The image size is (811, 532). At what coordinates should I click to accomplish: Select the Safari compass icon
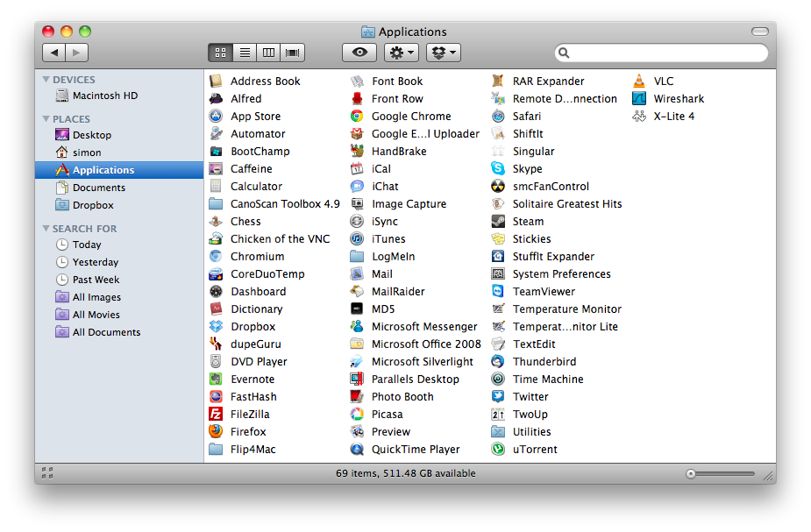498,117
